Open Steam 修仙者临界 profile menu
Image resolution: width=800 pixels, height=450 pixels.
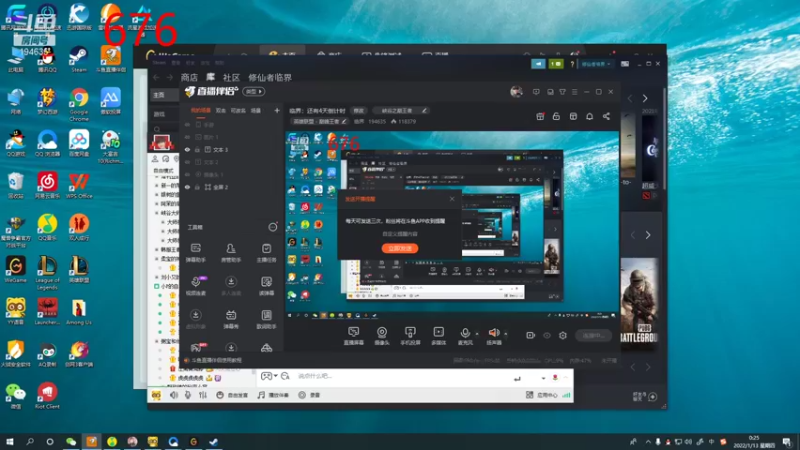click(x=270, y=78)
